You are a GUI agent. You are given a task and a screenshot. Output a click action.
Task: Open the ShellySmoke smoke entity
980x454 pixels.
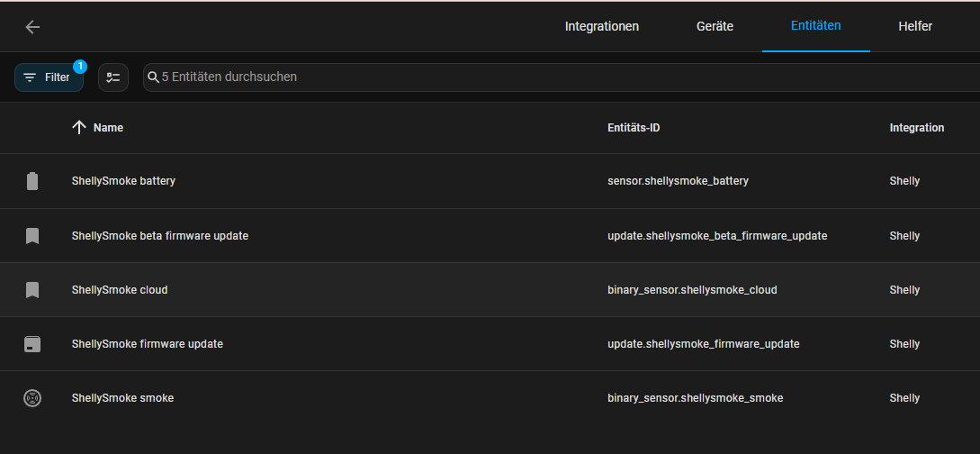122,397
